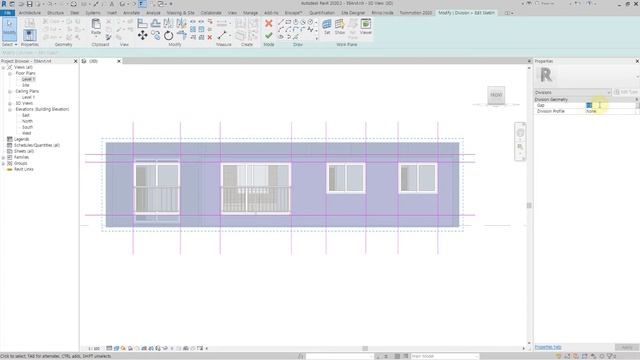Click the Apply button in Properties
The image size is (640, 360).
pos(627,347)
